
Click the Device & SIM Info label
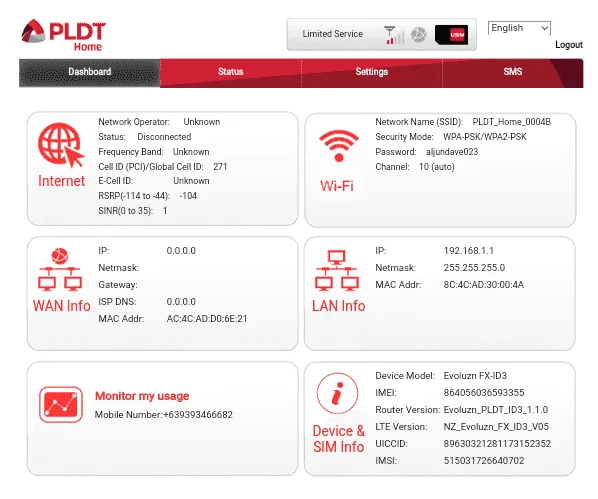[339, 439]
